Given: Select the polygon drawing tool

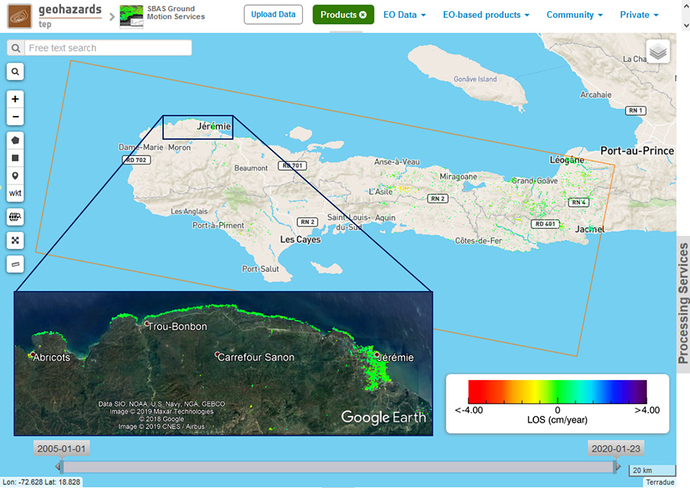Looking at the screenshot, I should 16,140.
